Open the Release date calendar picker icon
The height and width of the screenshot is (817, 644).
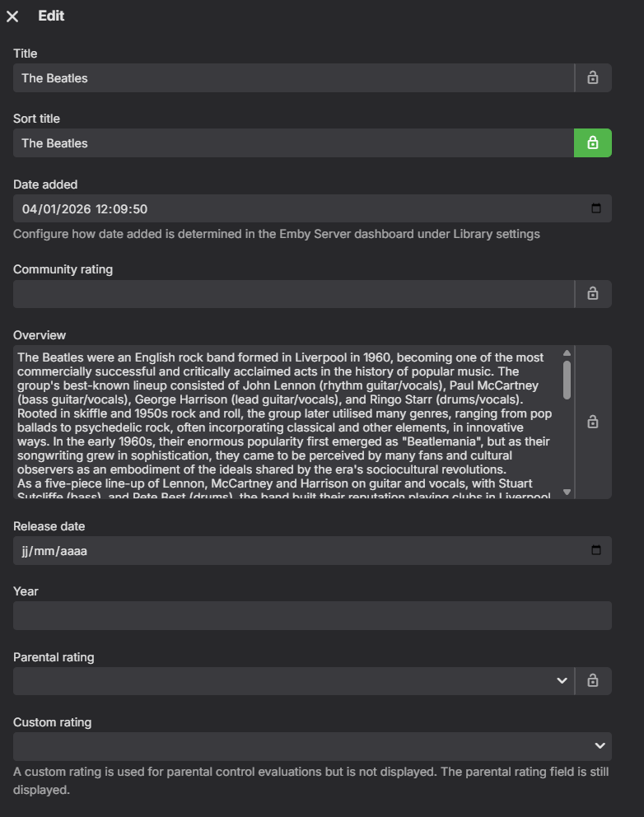point(596,550)
